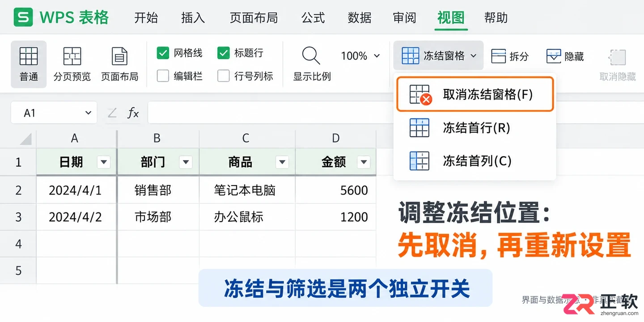Choose 冻结首列(C) from the menu
This screenshot has width=644, height=322.
(x=475, y=161)
